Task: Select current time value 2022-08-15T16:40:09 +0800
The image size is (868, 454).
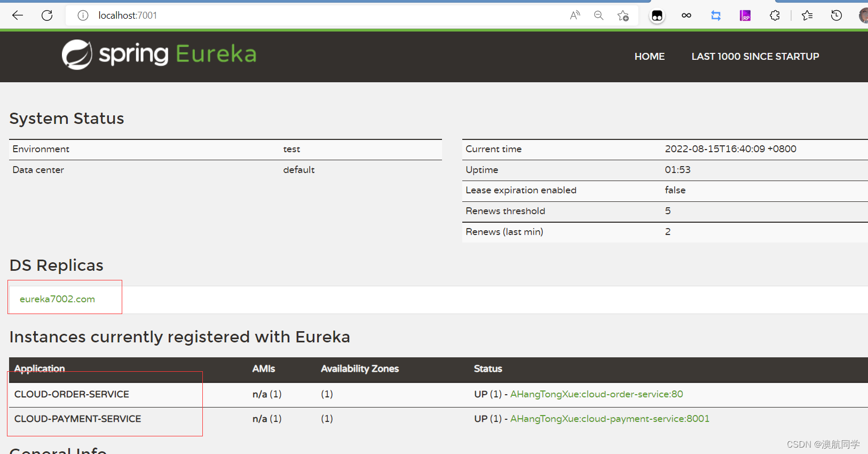Action: click(730, 149)
